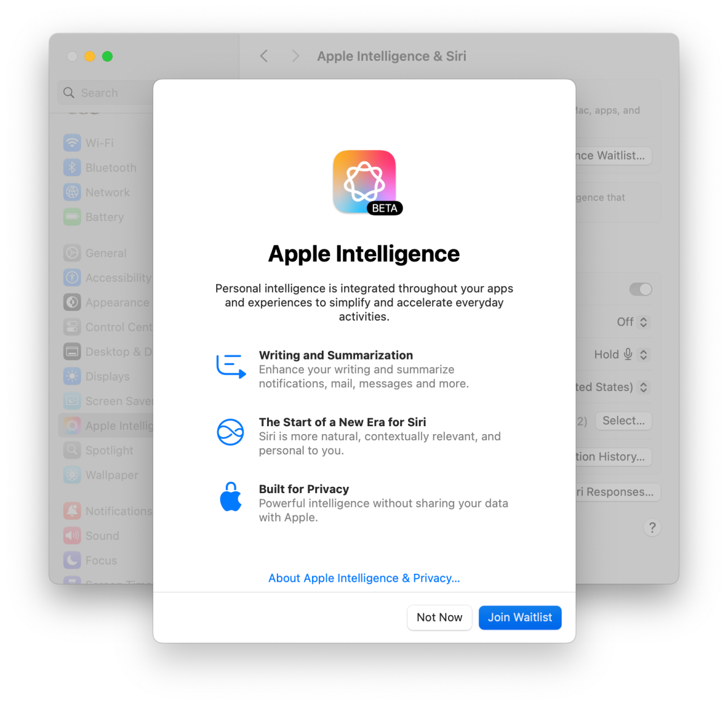Click the green zoom window button
The image size is (728, 708).
click(107, 56)
